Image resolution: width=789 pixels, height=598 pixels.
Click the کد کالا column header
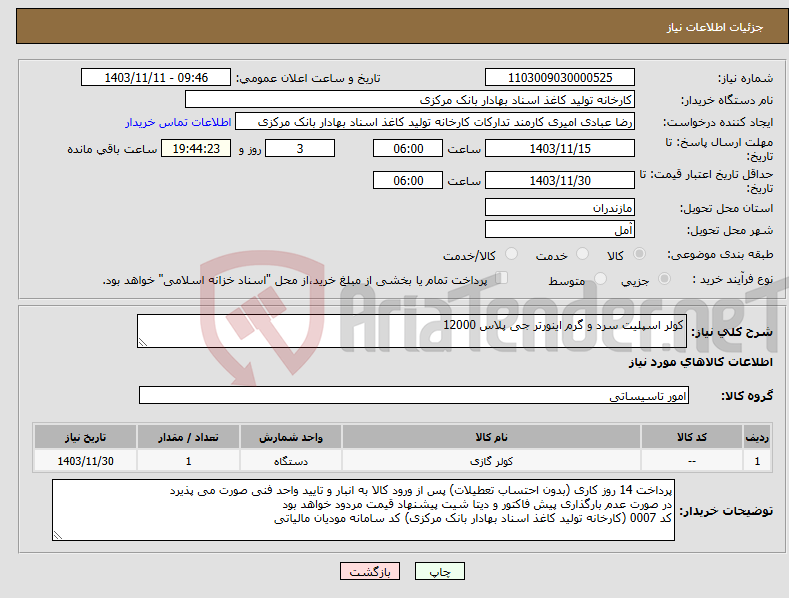click(692, 437)
